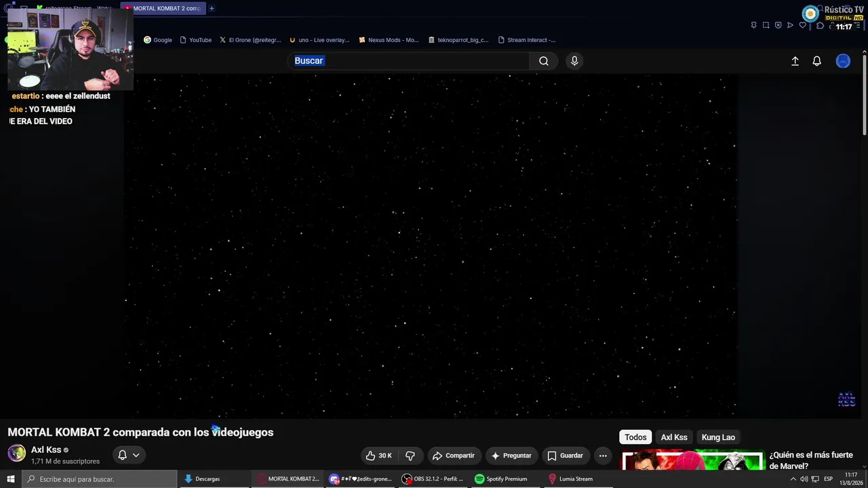Open YouTube notifications bell

(x=816, y=61)
